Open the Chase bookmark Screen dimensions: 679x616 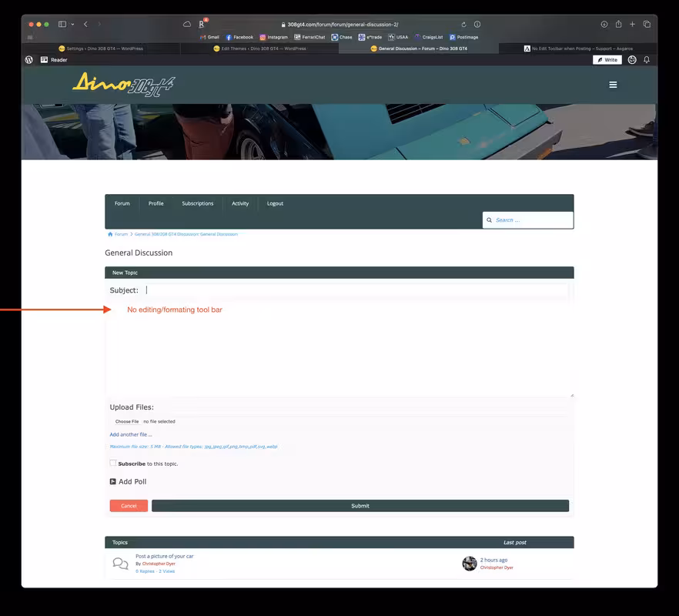click(x=342, y=37)
